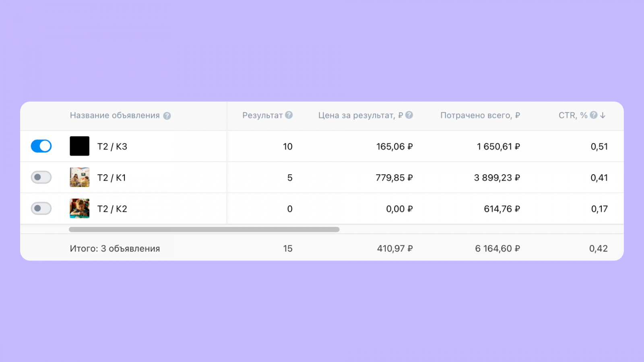
Task: Click help icon beside Результат header
Action: 289,115
